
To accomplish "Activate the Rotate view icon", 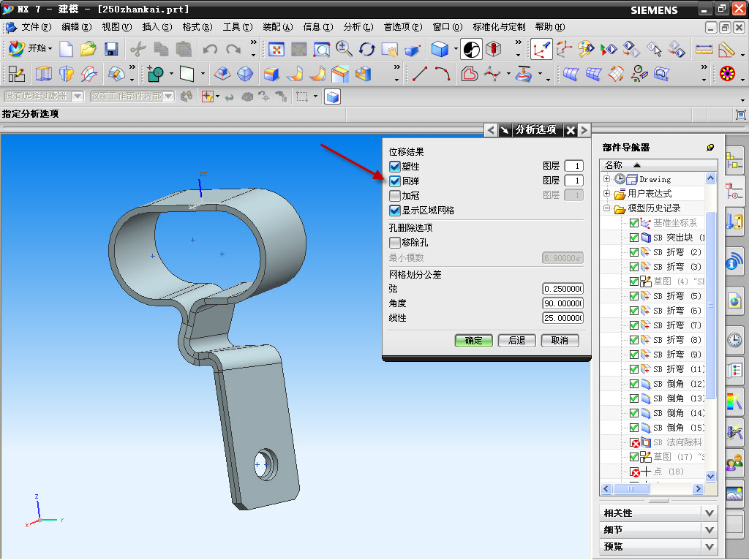I will pyautogui.click(x=367, y=49).
